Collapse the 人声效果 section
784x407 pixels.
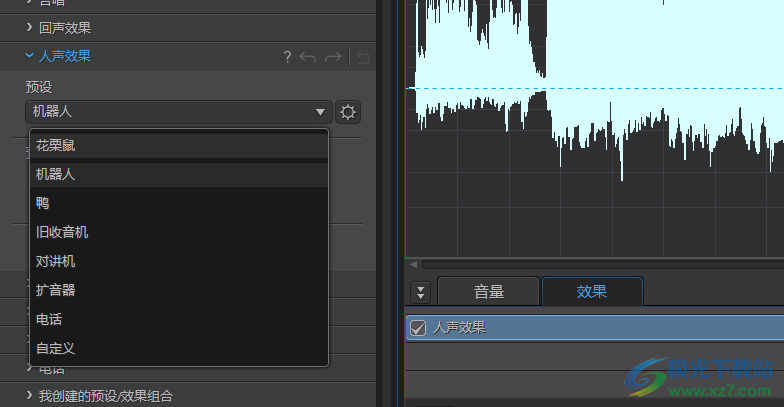[x=30, y=56]
